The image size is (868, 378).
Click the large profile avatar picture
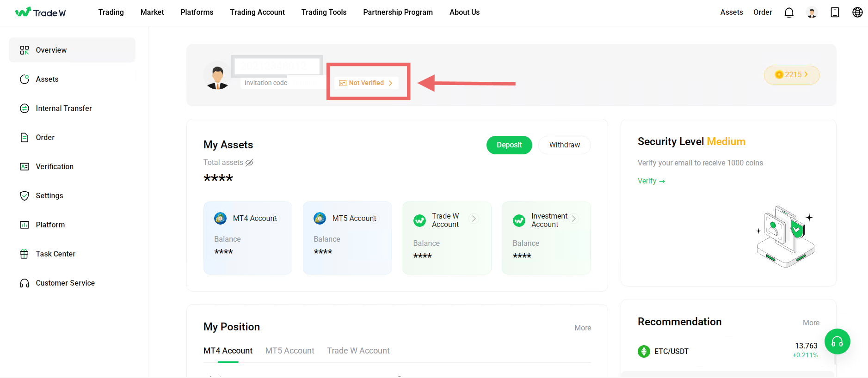(217, 75)
